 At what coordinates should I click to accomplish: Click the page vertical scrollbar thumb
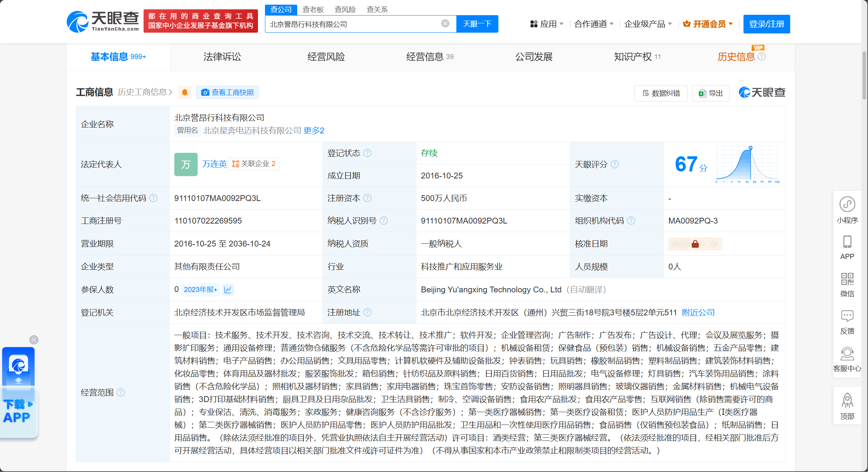[x=864, y=75]
